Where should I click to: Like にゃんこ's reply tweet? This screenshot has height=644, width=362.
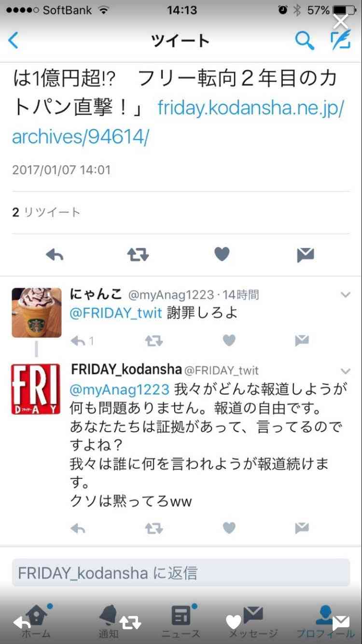tap(229, 341)
